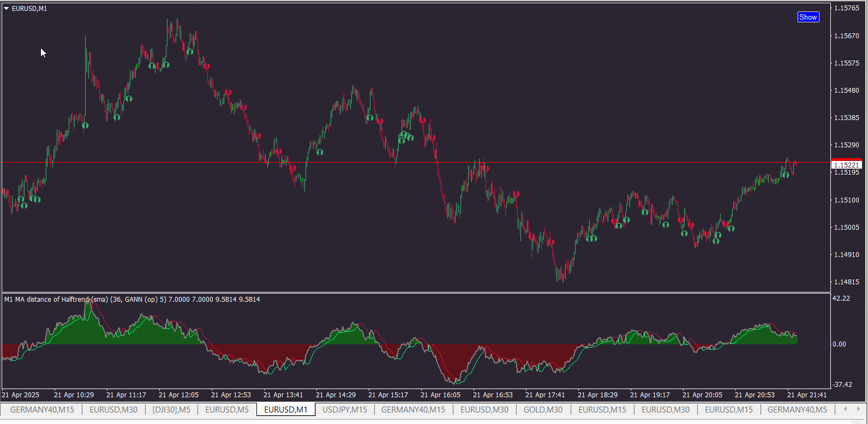Click the 1.15290 price axis value
The image size is (868, 424).
(x=847, y=145)
